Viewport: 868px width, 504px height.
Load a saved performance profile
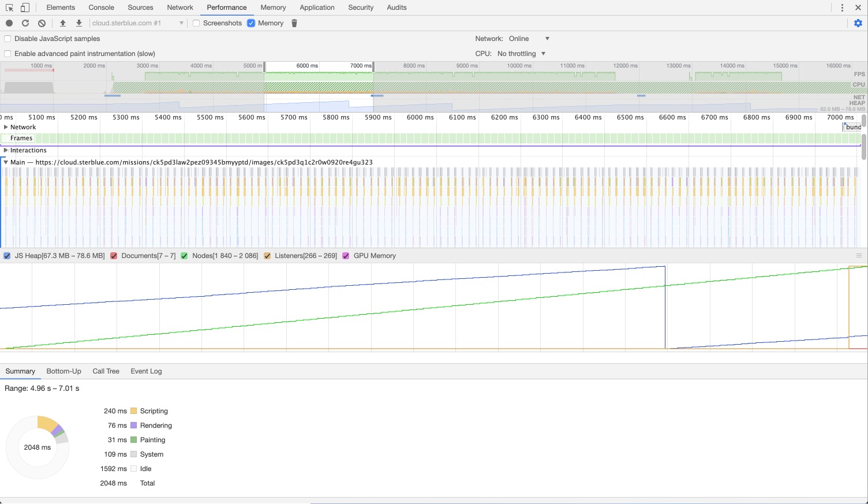[x=63, y=23]
